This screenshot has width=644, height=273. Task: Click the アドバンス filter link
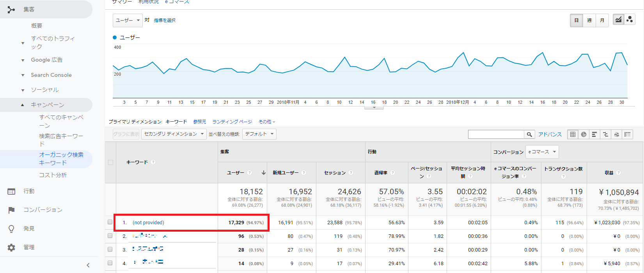[550, 135]
